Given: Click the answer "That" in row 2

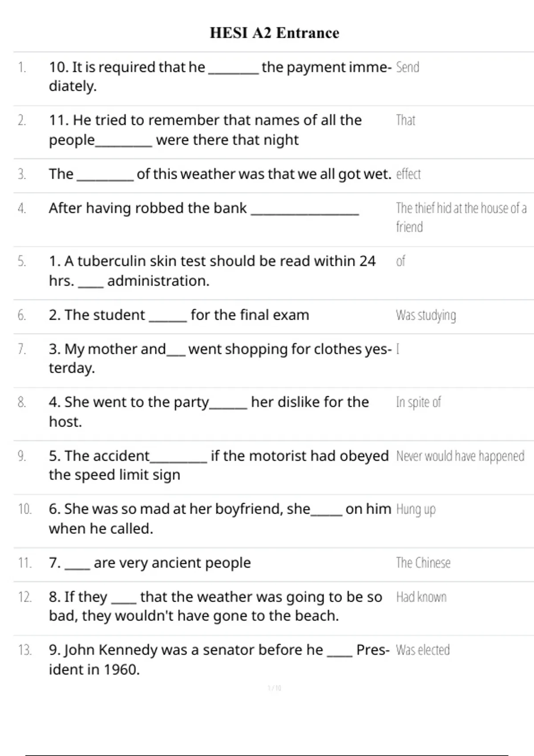Looking at the screenshot, I should 405,121.
